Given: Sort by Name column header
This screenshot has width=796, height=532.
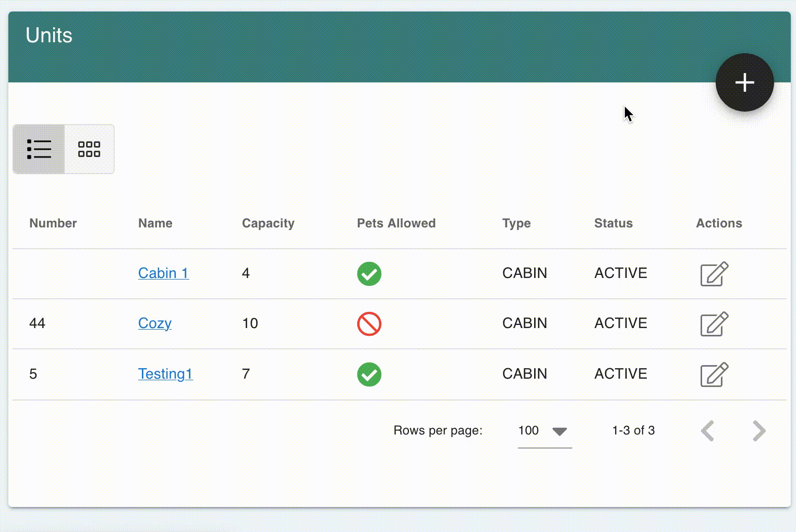Looking at the screenshot, I should pos(155,223).
